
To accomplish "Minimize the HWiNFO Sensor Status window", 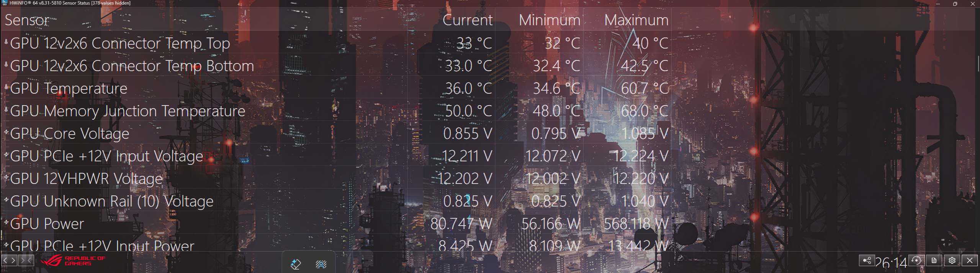I will click(938, 3).
